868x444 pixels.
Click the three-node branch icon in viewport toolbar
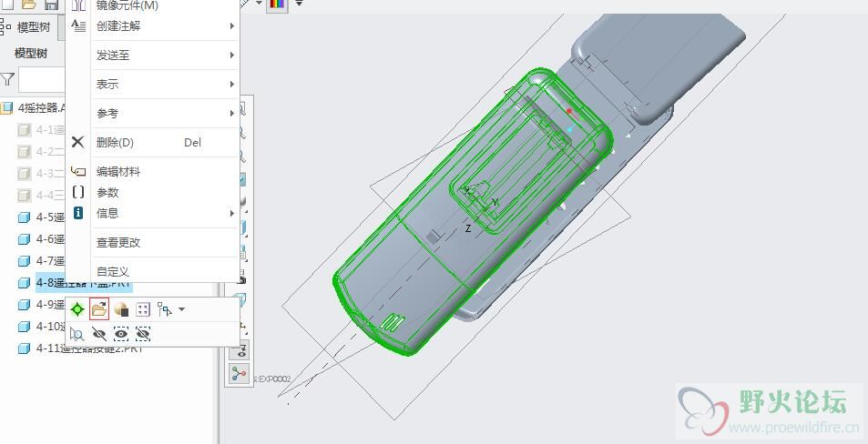240,374
